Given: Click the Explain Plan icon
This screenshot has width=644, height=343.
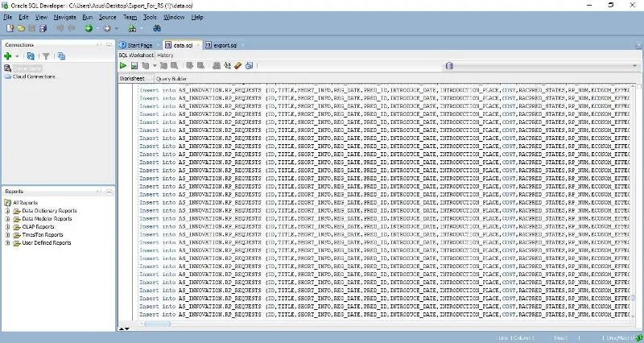Looking at the screenshot, I should tap(146, 66).
